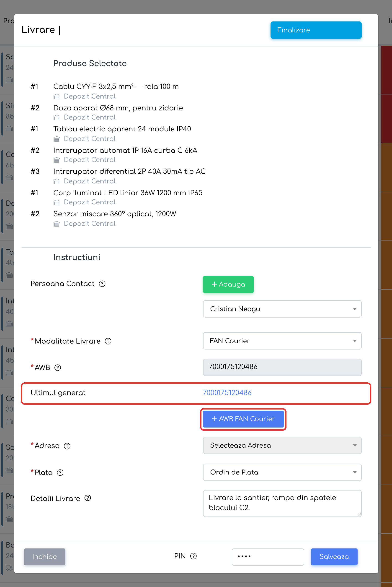This screenshot has width=392, height=587.
Task: Open the Selecteaza Adresa dropdown
Action: click(x=282, y=445)
